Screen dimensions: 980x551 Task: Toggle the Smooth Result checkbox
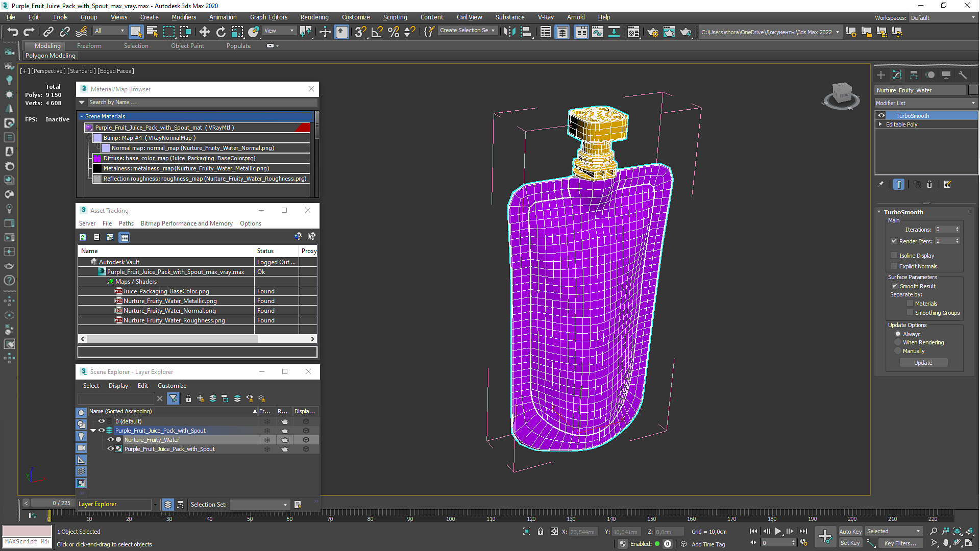coord(895,286)
